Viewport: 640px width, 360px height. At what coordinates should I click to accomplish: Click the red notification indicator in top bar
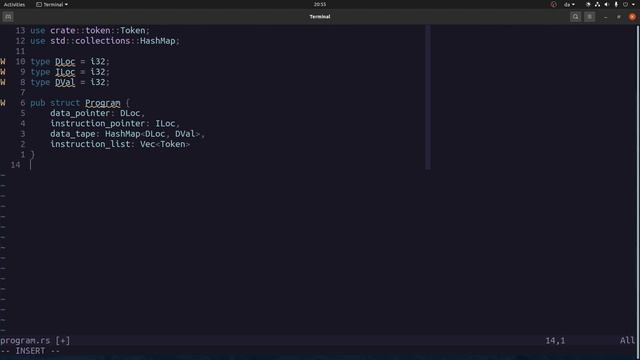click(x=553, y=4)
